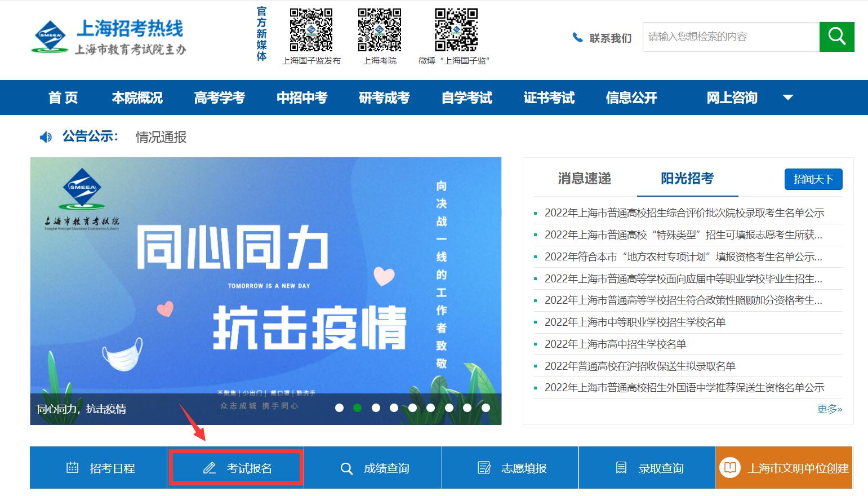Viewport: 868px width, 496px height.
Task: Click the 上海考院 QR code
Action: pos(380,30)
